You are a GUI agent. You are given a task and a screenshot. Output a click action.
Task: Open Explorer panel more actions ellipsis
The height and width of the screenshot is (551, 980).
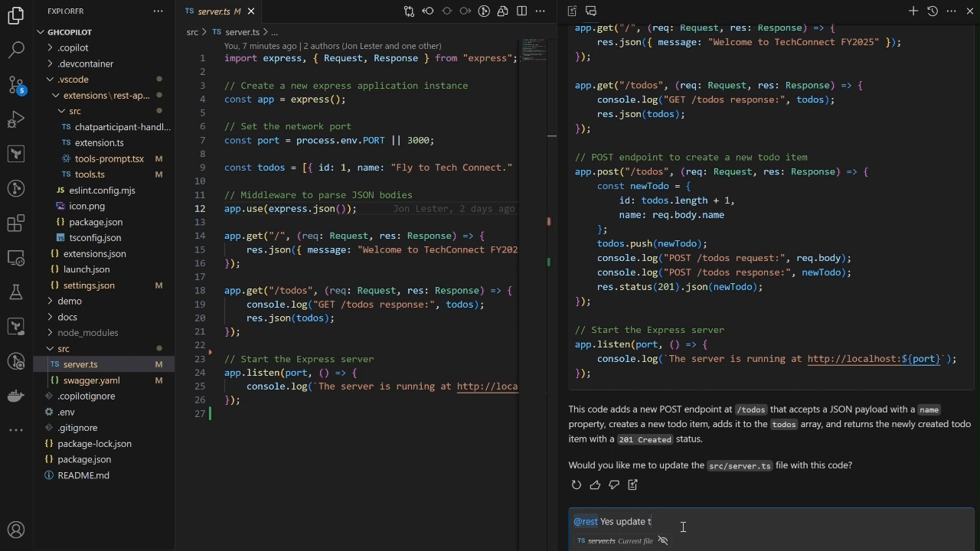tap(158, 11)
